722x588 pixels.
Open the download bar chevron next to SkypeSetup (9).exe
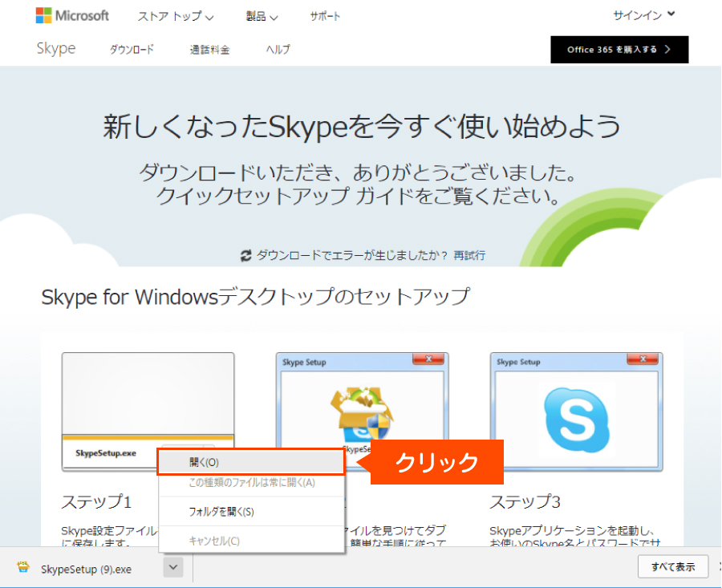(172, 567)
